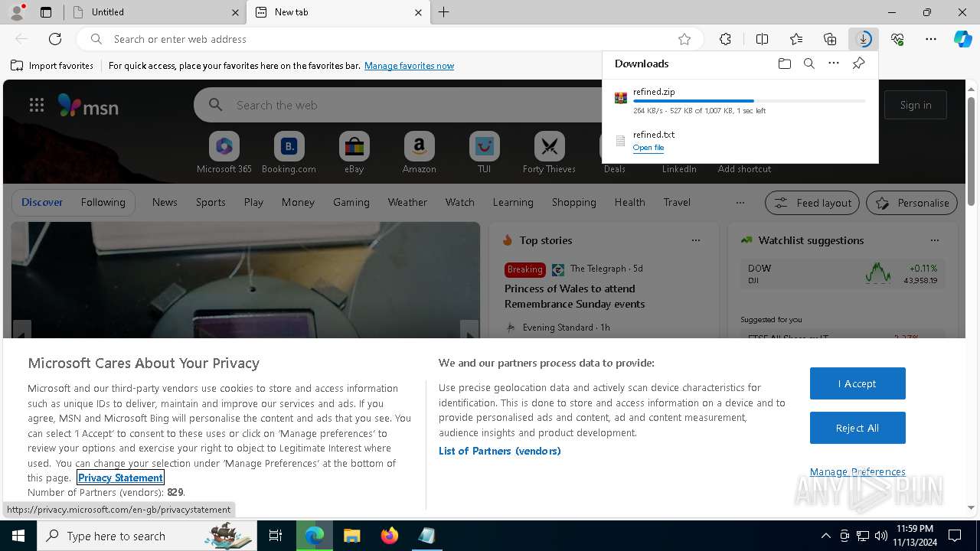The image size is (980, 551).
Task: Open Princess of Wales headline story
Action: (x=574, y=296)
